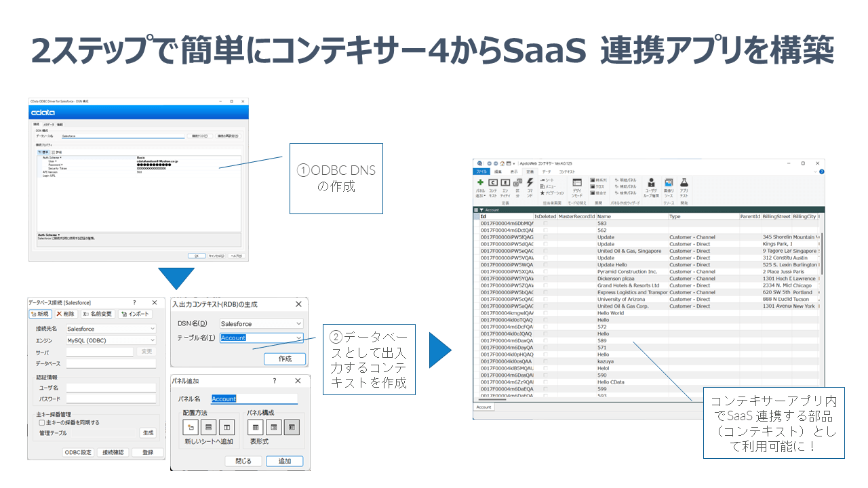Check the IsDeleted box on the first Account row
The height and width of the screenshot is (488, 868).
(545, 222)
